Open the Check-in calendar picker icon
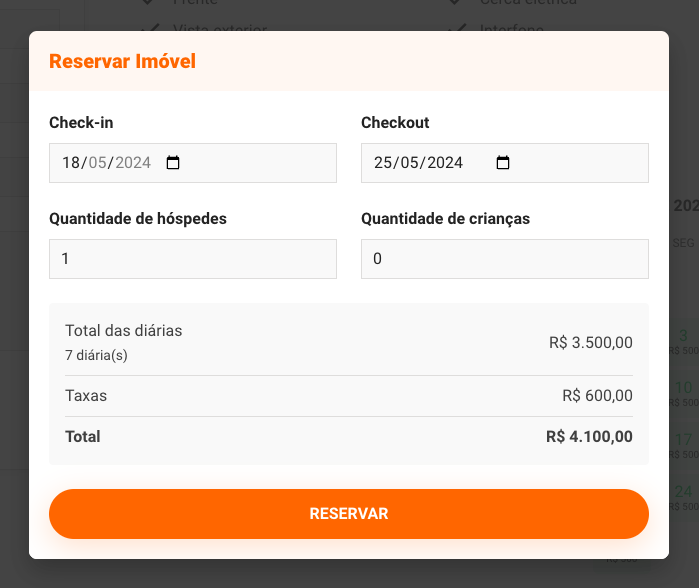 tap(173, 163)
